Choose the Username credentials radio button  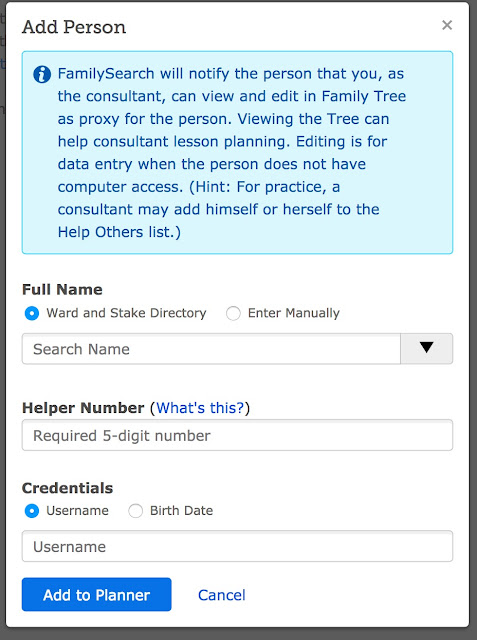(x=32, y=511)
